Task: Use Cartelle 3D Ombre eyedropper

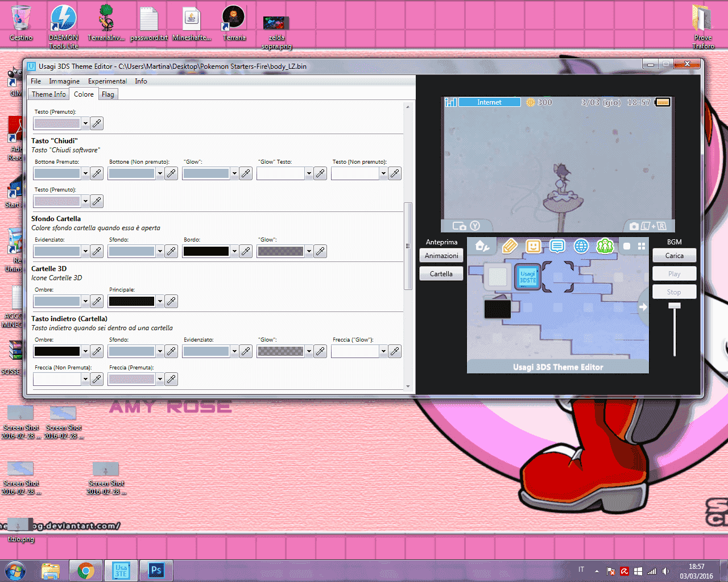Action: (x=97, y=301)
